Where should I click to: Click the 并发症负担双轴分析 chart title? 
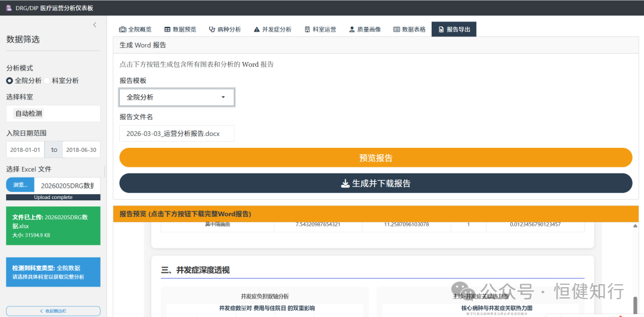coord(265,296)
